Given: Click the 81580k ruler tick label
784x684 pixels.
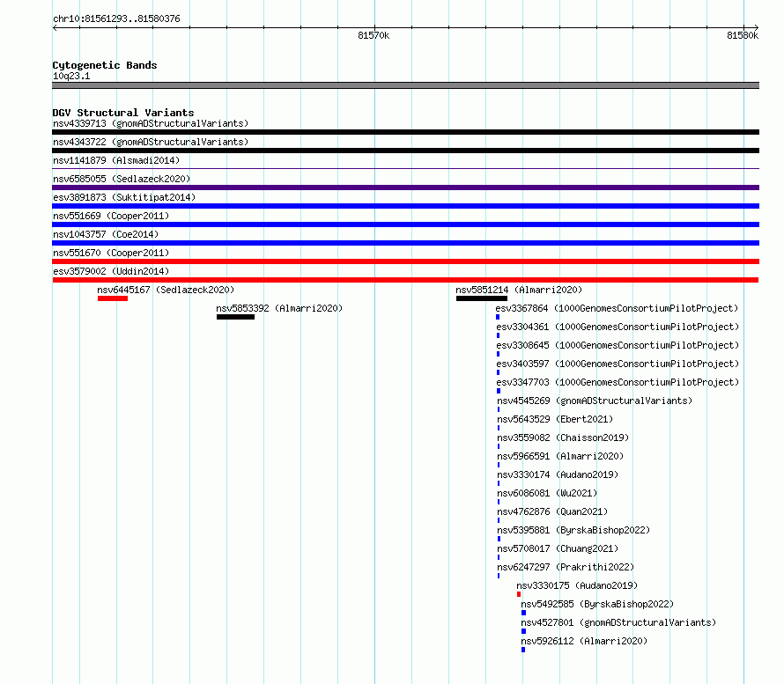Looking at the screenshot, I should coord(743,35).
